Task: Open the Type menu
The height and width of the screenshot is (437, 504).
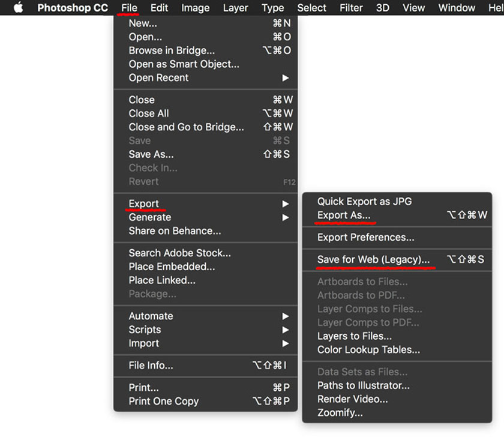Action: pyautogui.click(x=272, y=8)
